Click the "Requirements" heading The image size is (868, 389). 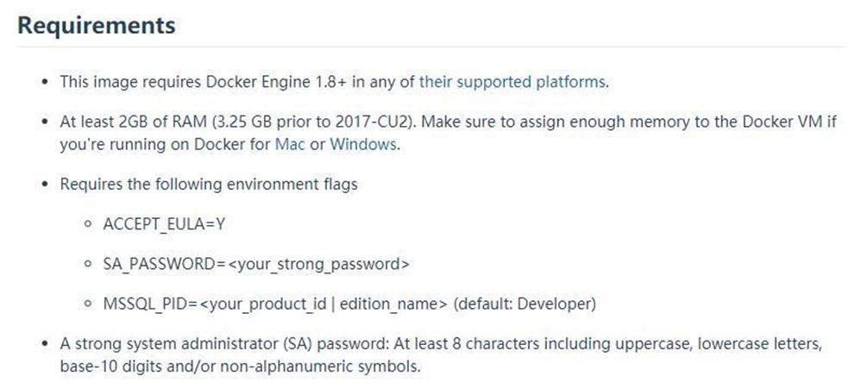coord(97,26)
